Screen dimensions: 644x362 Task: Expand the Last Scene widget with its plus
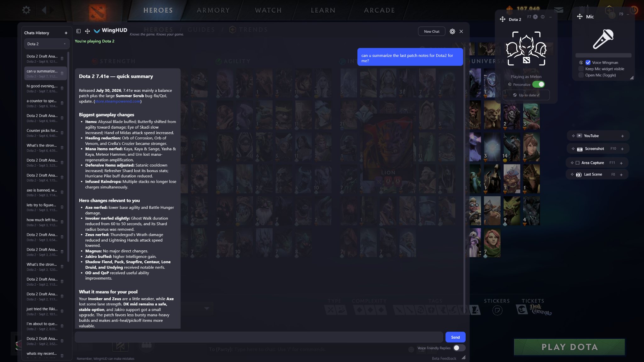tap(621, 175)
